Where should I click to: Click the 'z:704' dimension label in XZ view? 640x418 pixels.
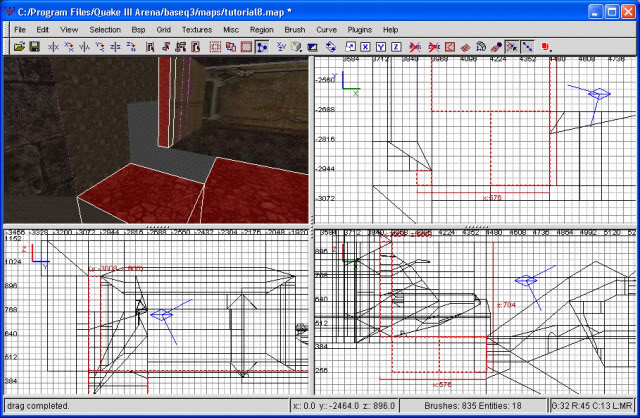tap(506, 305)
